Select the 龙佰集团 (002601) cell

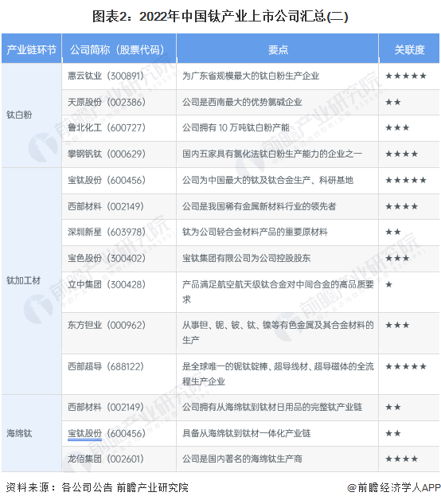119,459
